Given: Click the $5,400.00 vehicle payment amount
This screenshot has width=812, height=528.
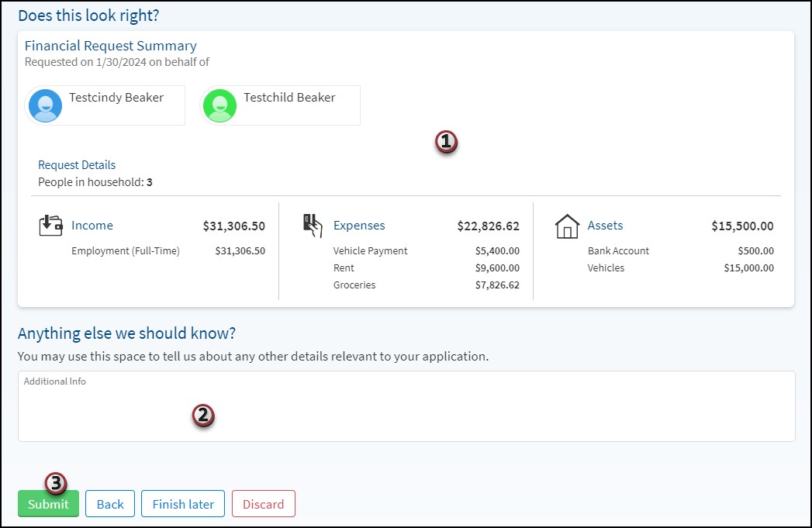Looking at the screenshot, I should coord(497,251).
